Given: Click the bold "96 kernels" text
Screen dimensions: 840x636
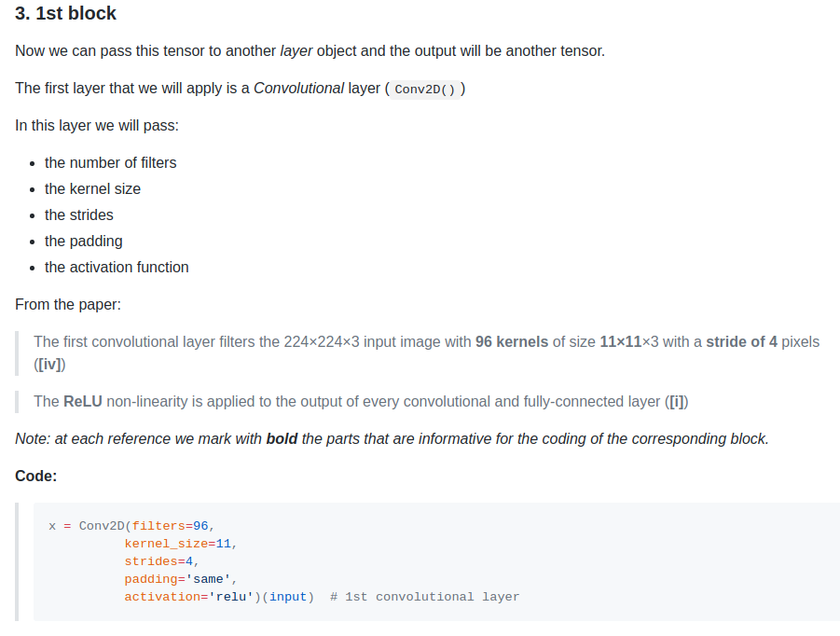Looking at the screenshot, I should (512, 342).
